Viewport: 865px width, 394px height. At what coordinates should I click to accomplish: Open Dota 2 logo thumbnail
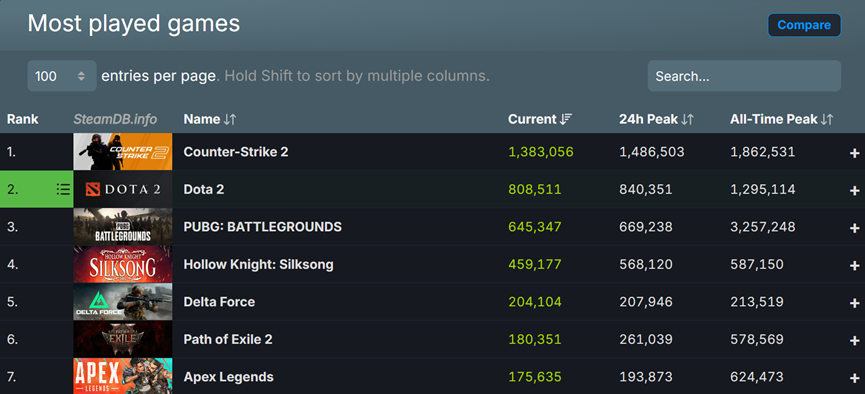[x=122, y=189]
